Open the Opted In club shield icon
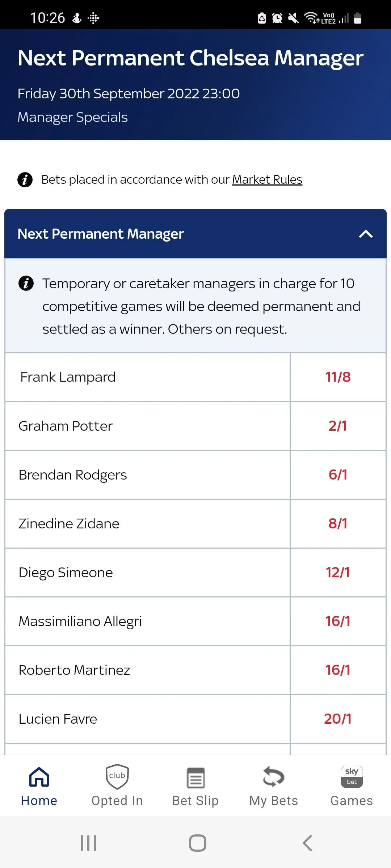This screenshot has width=391, height=868. click(x=117, y=777)
